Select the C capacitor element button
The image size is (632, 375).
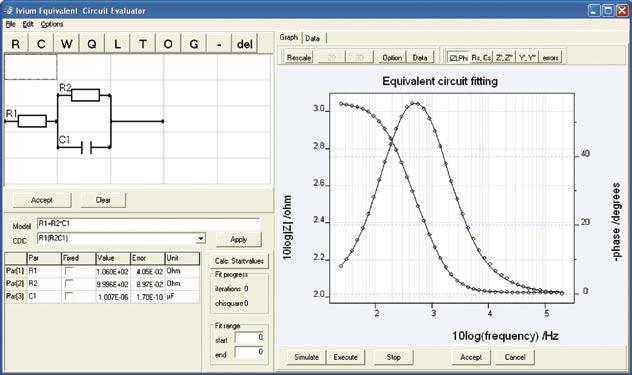click(x=41, y=44)
